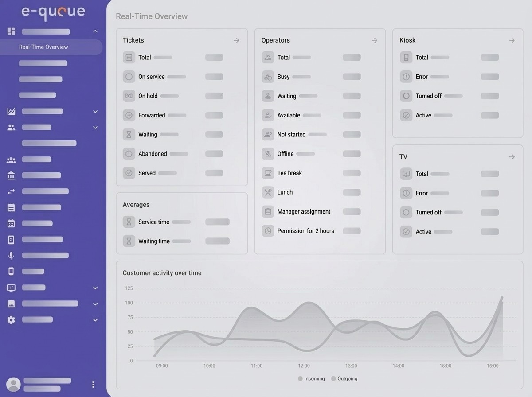Click the mobile phone icon in sidebar

pos(11,272)
